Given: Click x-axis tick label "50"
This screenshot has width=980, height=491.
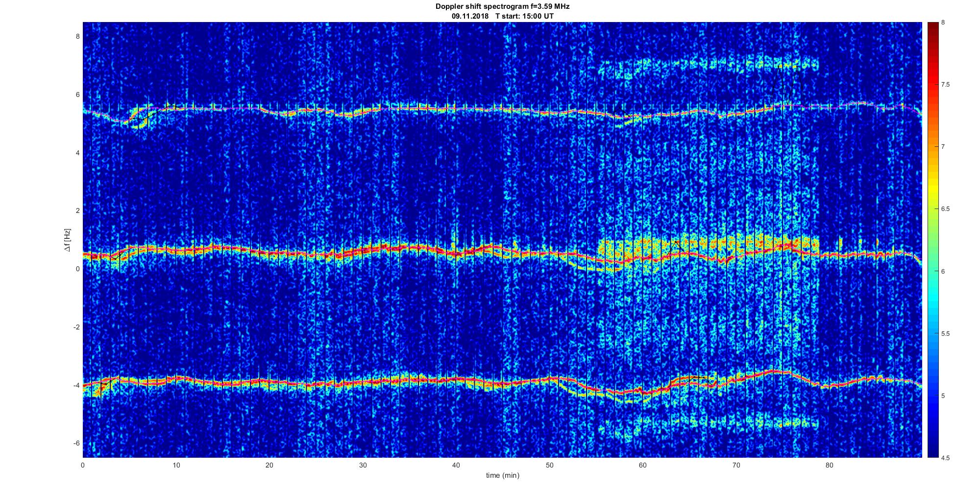Looking at the screenshot, I should pyautogui.click(x=550, y=465).
